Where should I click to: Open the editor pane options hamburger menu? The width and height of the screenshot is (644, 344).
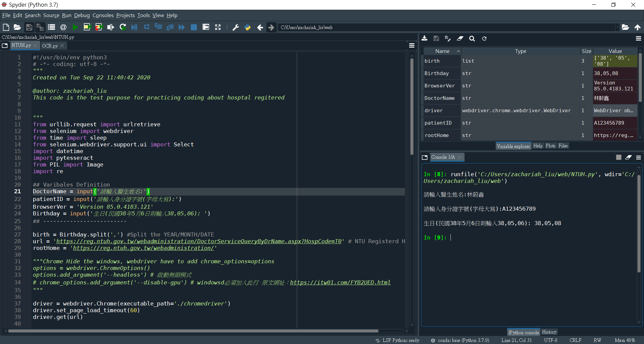[x=412, y=46]
